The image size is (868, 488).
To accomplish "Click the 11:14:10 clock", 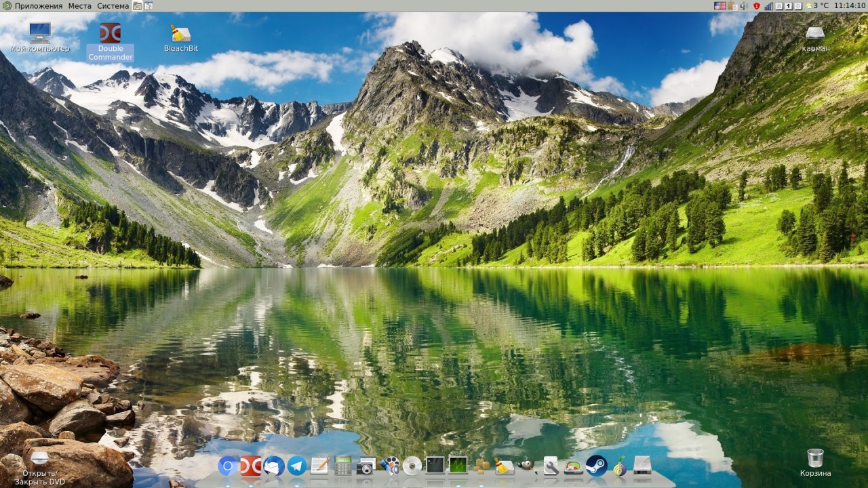I will [x=850, y=5].
